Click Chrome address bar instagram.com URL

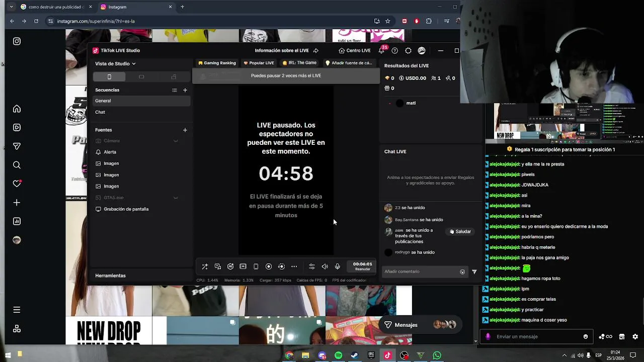click(96, 21)
